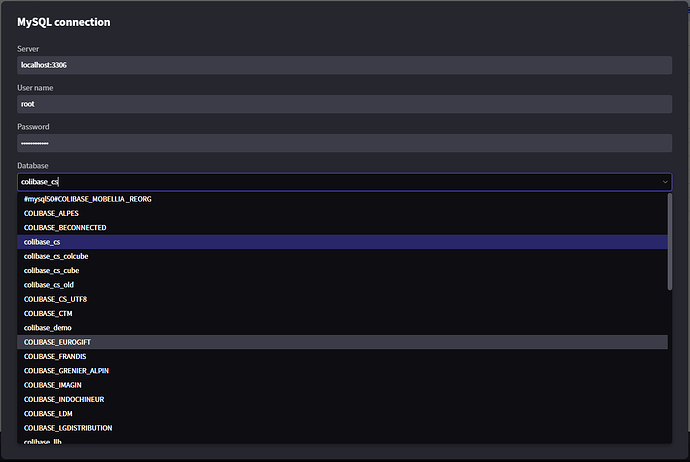Select colibase_cs_old database entry
Image resolution: width=690 pixels, height=462 pixels.
49,285
